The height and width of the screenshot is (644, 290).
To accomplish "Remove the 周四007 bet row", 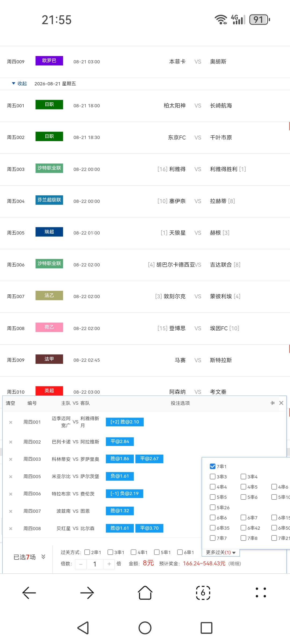I will (x=11, y=511).
